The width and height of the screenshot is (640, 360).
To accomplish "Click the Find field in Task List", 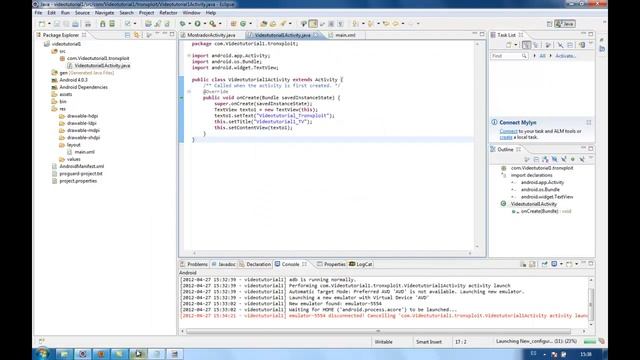I will 509,56.
